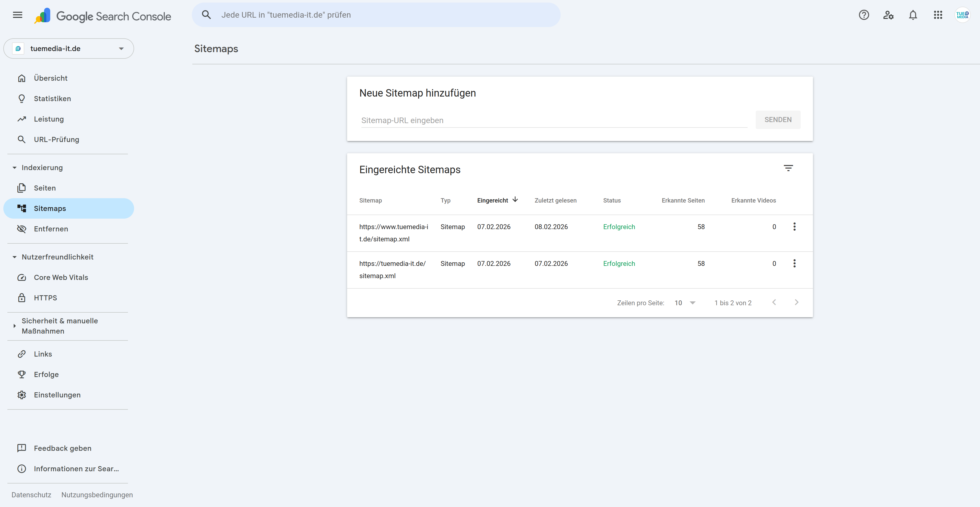Click Erfolgreich status of www sitemap
This screenshot has height=507, width=980.
pyautogui.click(x=619, y=227)
